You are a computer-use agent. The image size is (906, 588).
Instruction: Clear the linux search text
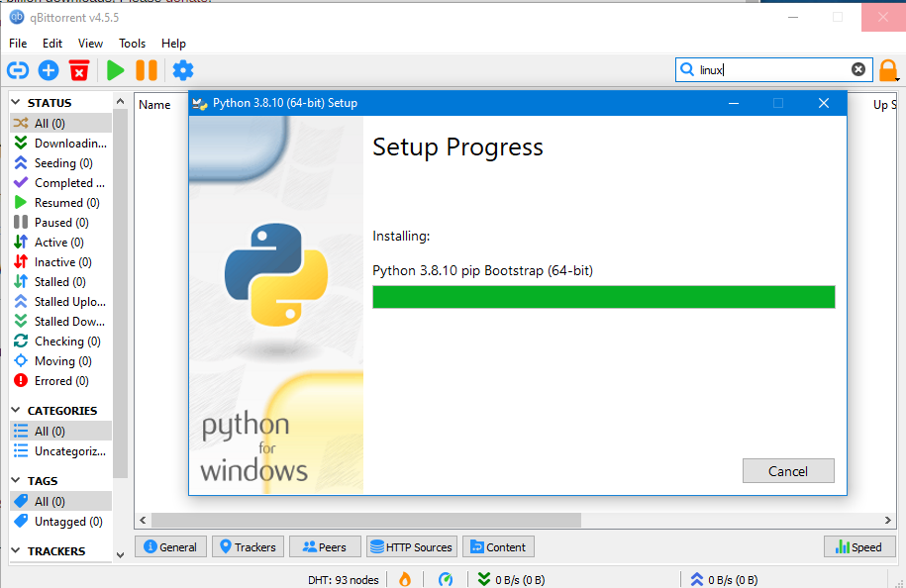858,69
